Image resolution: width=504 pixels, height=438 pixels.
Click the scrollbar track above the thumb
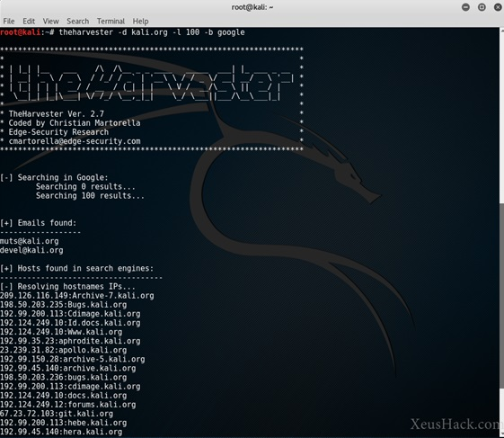[x=501, y=116]
